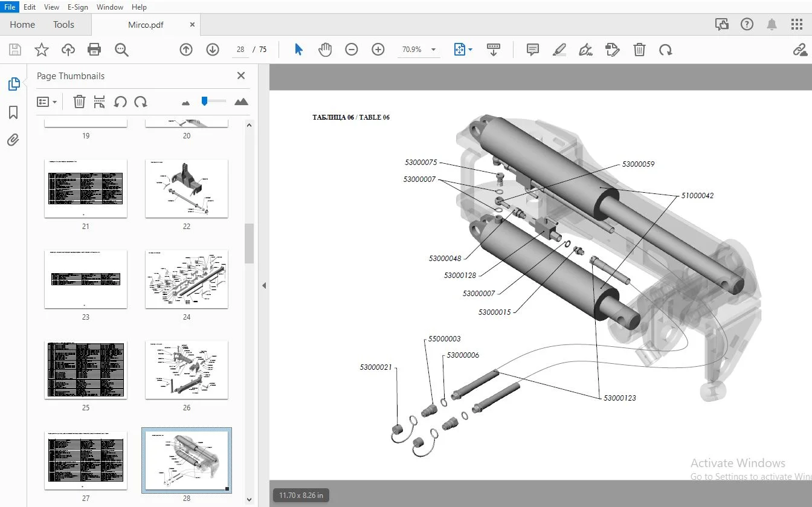Open the edit PDF stamp tool
The image size is (812, 507).
pos(612,50)
